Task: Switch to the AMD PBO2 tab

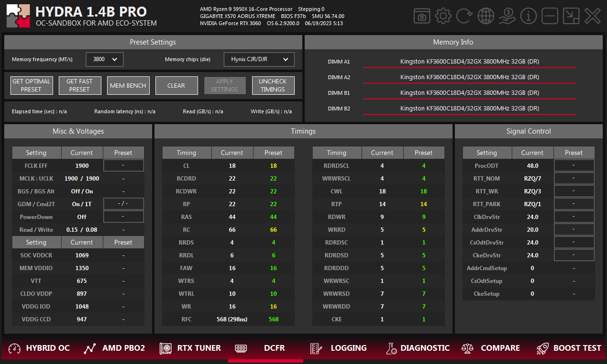Action: pyautogui.click(x=114, y=348)
